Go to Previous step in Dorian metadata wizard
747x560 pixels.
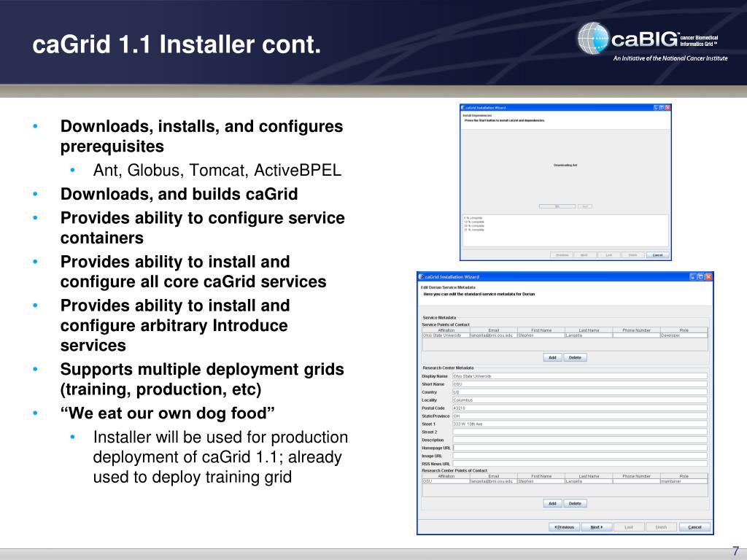click(564, 527)
